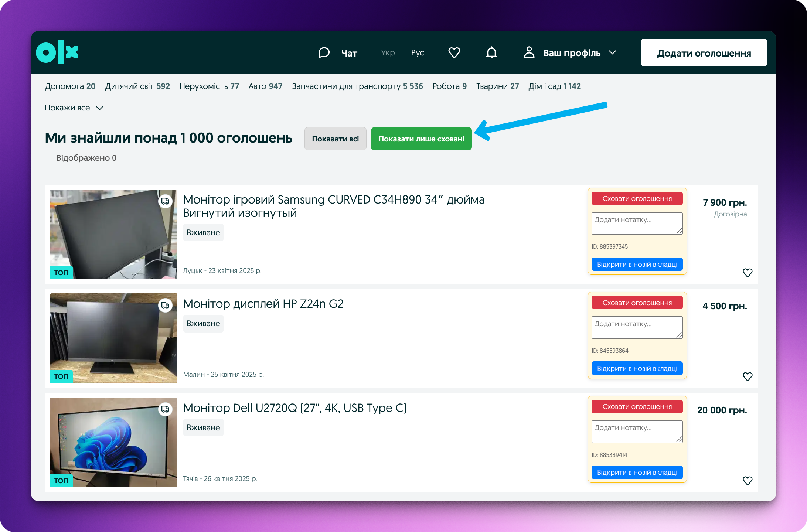Image resolution: width=807 pixels, height=532 pixels.
Task: Open Дитячий світ 592 category
Action: tap(137, 86)
